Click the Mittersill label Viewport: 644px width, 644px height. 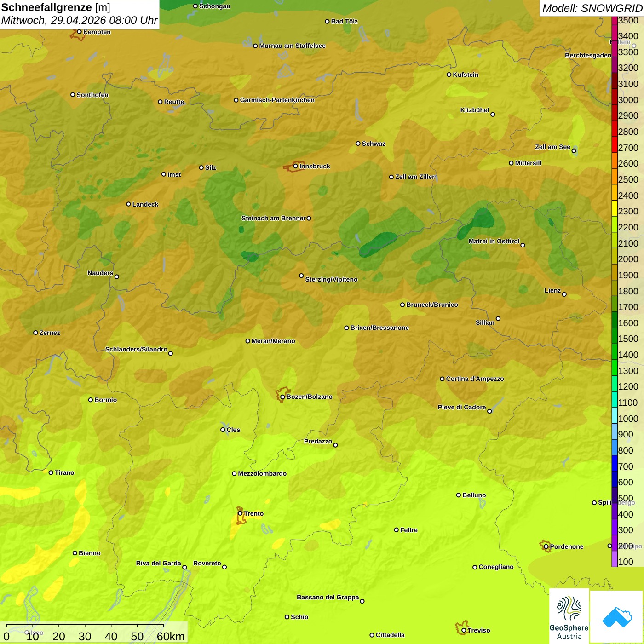pyautogui.click(x=528, y=163)
